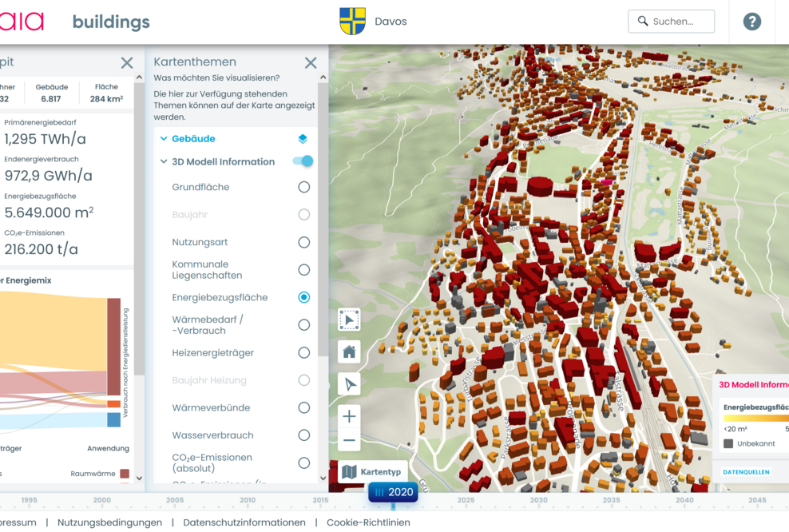Click the rectangle selection tool on map
This screenshot has width=789, height=532.
[349, 320]
